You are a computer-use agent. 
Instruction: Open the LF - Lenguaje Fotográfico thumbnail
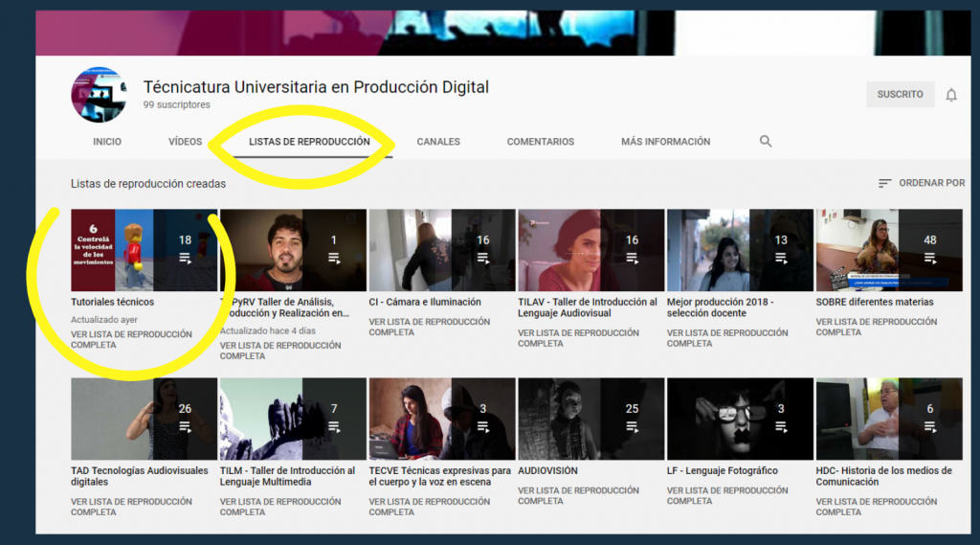pyautogui.click(x=740, y=419)
